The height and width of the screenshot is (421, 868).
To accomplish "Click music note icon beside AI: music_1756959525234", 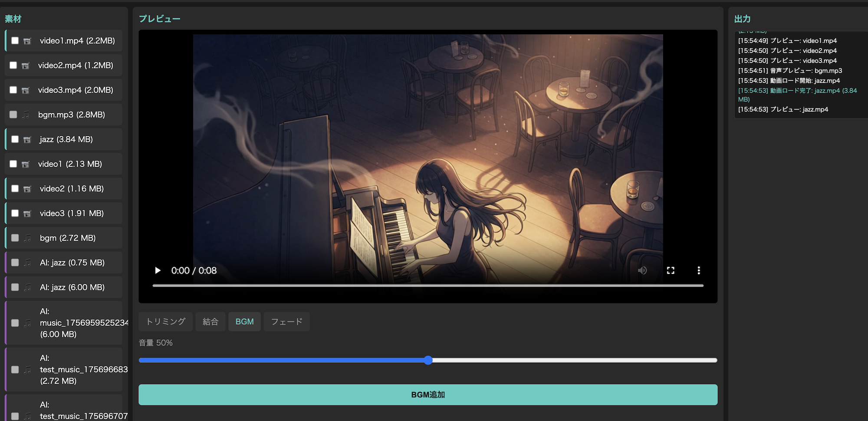I will (x=27, y=323).
